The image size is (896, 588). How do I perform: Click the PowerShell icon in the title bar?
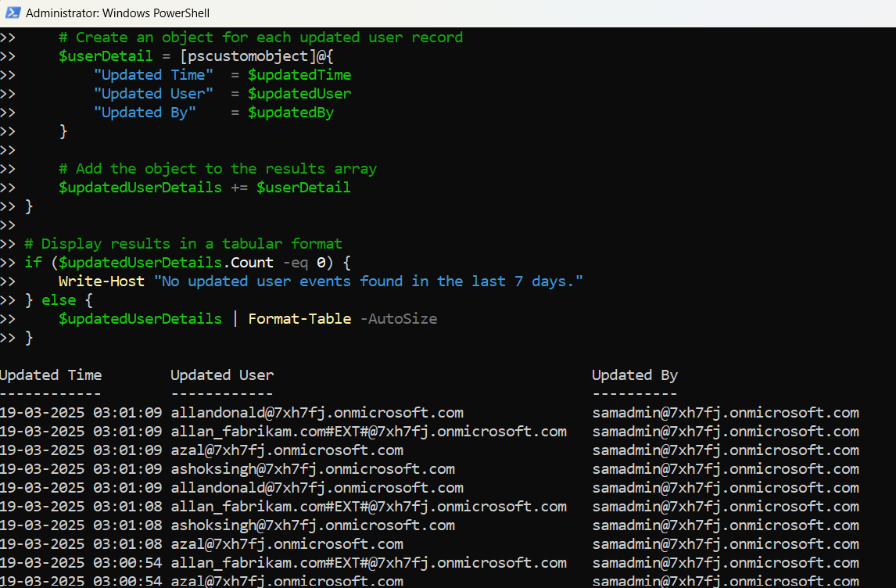click(x=13, y=13)
